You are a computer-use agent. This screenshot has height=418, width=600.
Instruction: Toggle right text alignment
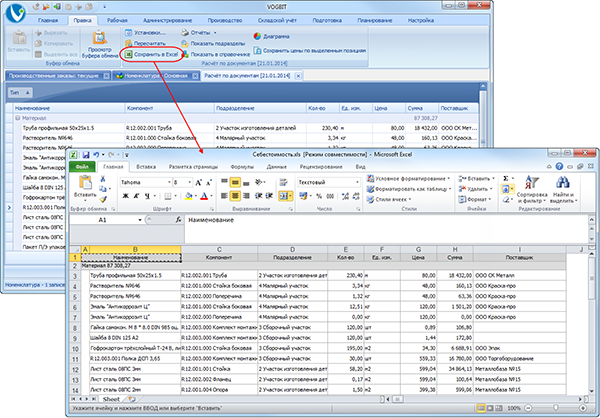coord(246,196)
